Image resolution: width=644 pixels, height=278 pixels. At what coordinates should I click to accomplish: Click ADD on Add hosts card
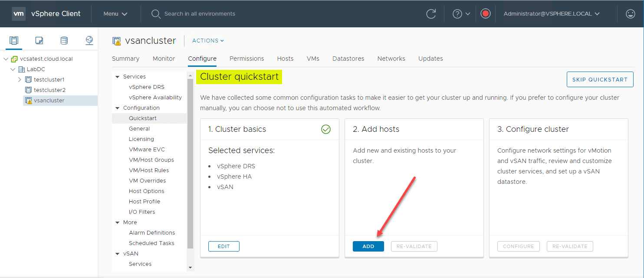coord(368,246)
